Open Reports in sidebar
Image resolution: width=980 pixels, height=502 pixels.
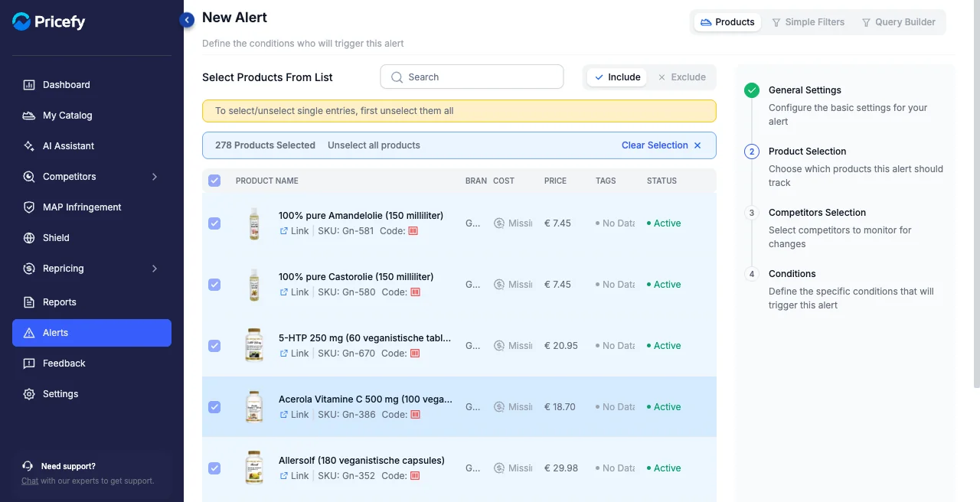click(92, 302)
